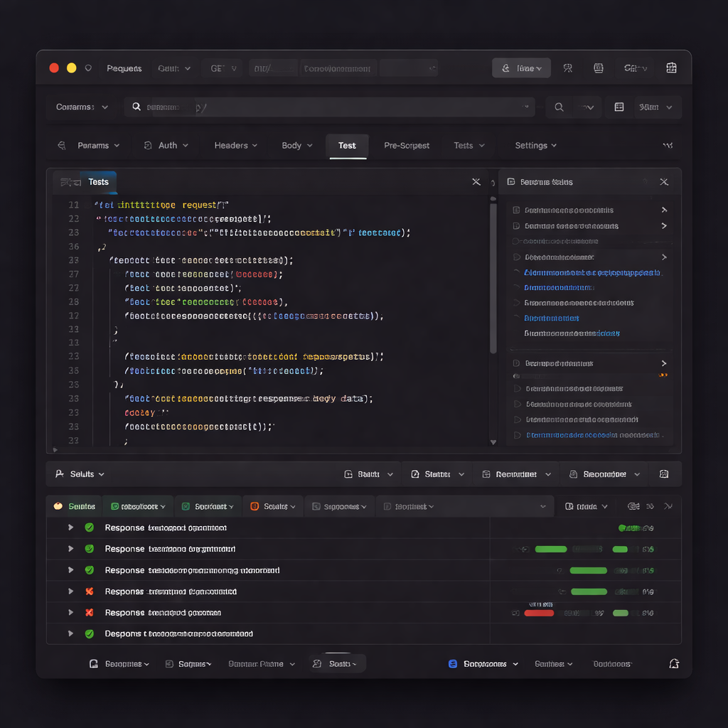This screenshot has width=728, height=728.
Task: Switch to the Pre-Script tab
Action: click(407, 146)
